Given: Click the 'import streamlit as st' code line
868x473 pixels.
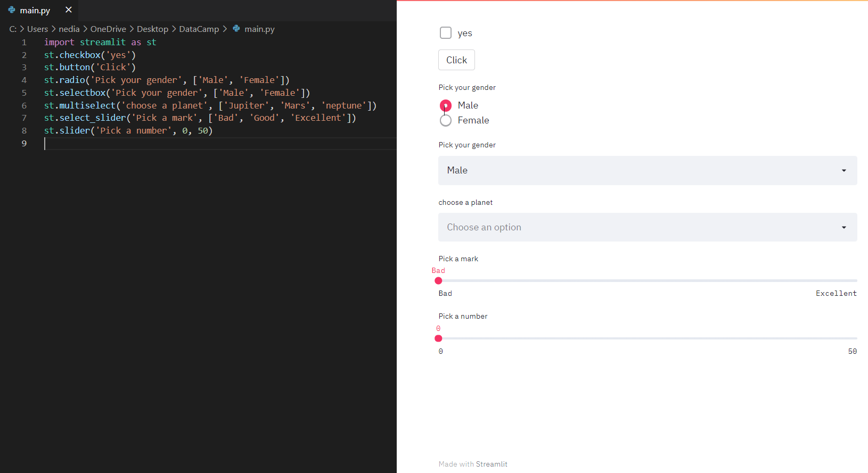Looking at the screenshot, I should pos(100,42).
